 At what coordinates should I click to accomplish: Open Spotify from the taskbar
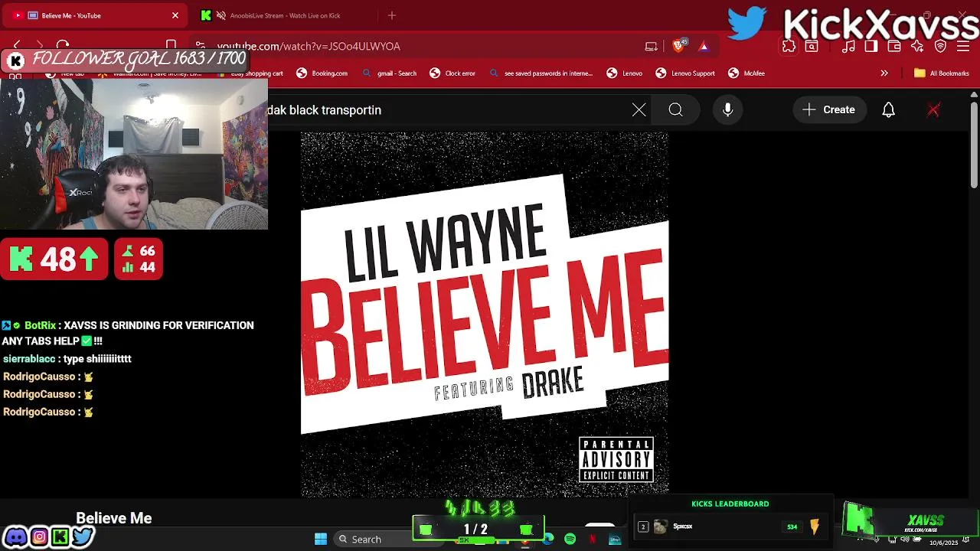pyautogui.click(x=570, y=540)
